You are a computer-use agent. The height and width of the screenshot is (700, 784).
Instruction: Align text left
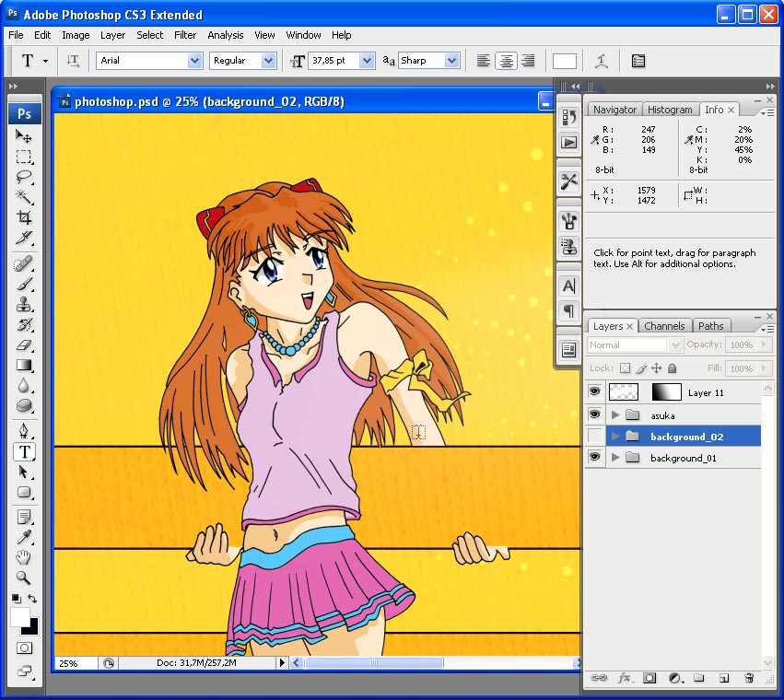483,61
